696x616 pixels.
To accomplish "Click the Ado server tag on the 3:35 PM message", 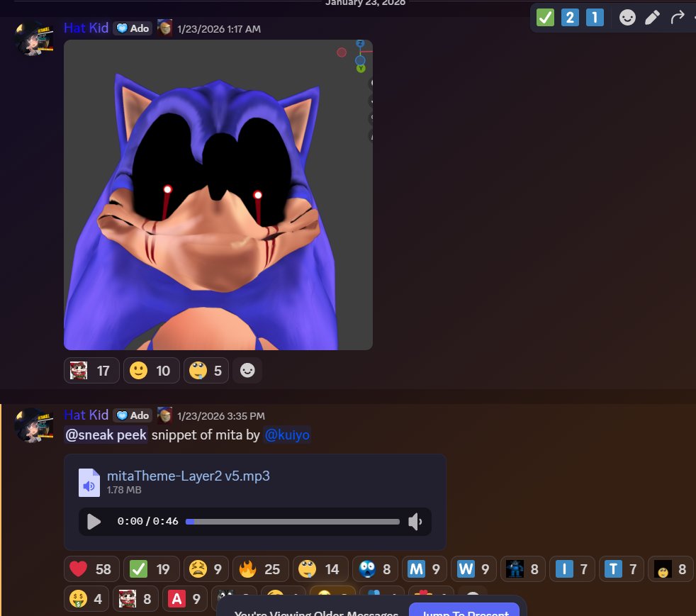I will (x=133, y=415).
